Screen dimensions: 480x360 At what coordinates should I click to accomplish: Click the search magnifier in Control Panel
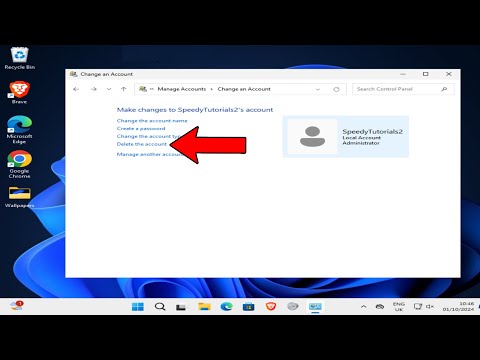coord(444,89)
